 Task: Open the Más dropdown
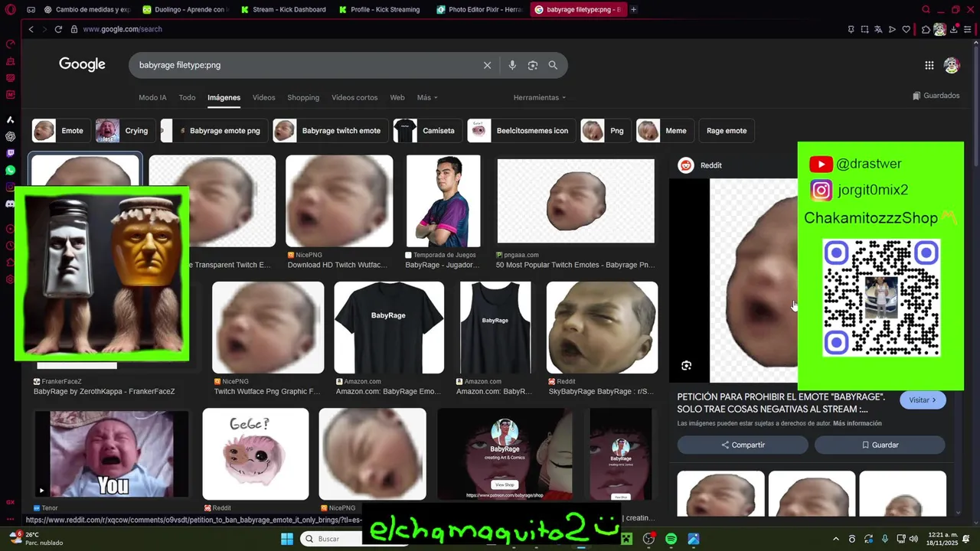click(x=427, y=98)
